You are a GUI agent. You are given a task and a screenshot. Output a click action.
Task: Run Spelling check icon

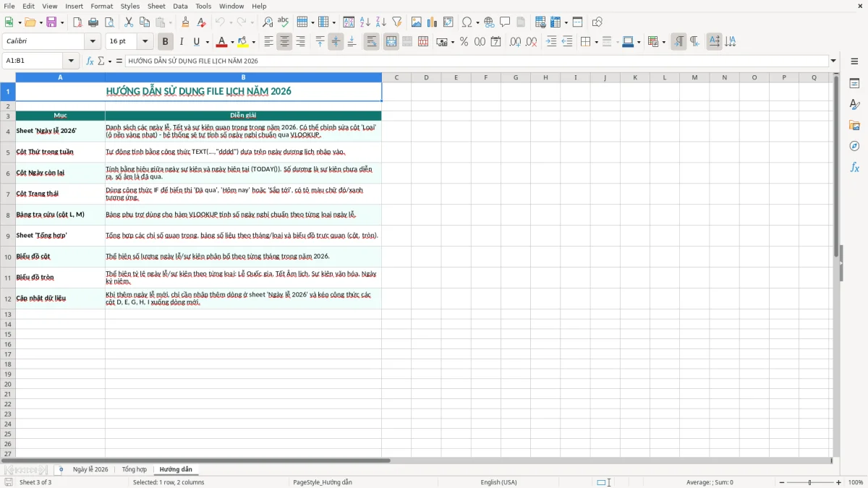click(x=284, y=22)
